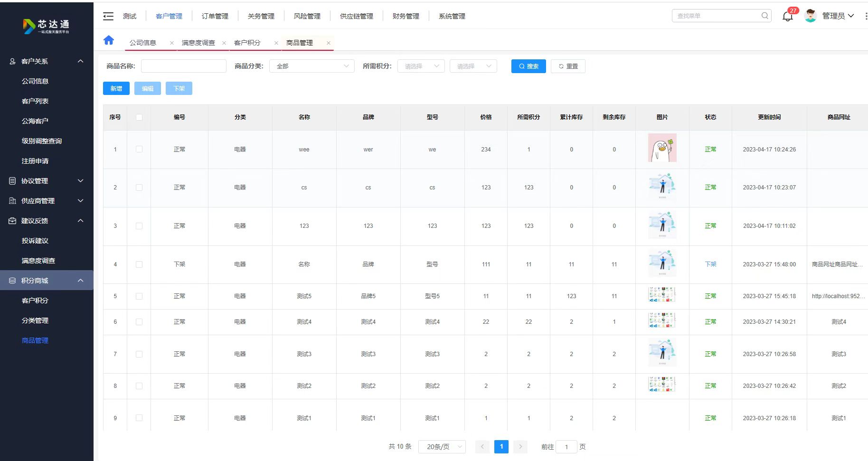868x461 pixels.
Task: Click the 重置 reset button
Action: [x=568, y=66]
